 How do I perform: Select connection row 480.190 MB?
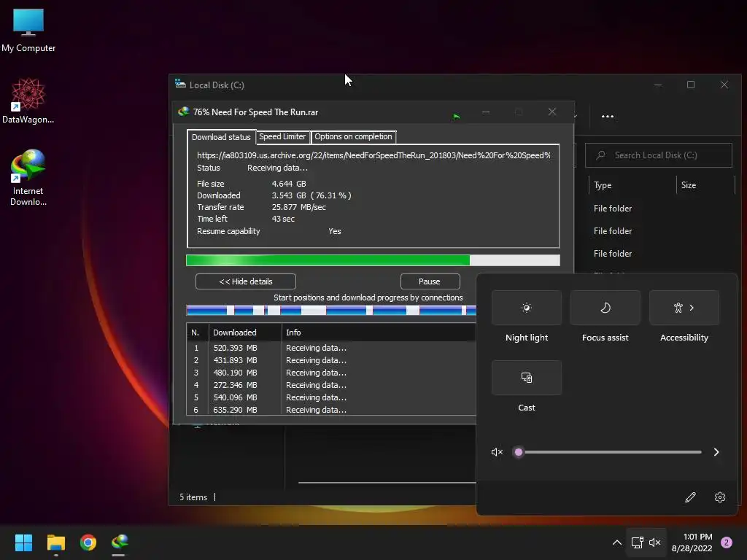pos(331,373)
